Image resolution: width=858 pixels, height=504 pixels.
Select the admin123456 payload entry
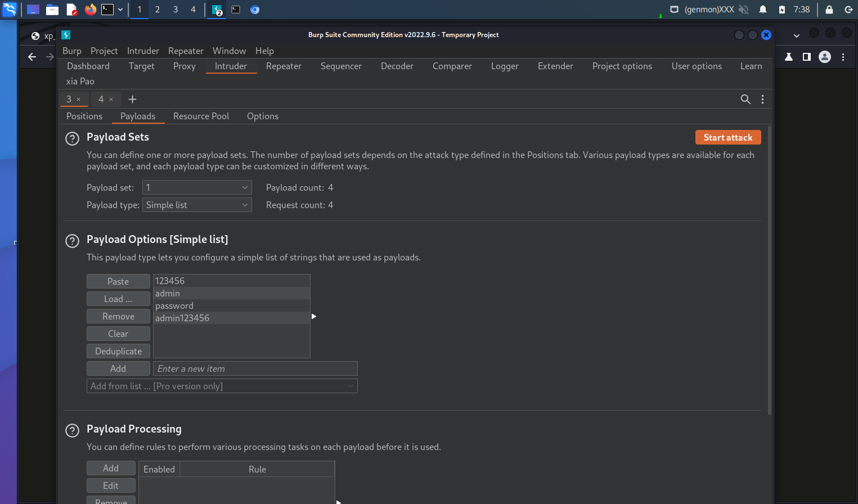point(232,318)
